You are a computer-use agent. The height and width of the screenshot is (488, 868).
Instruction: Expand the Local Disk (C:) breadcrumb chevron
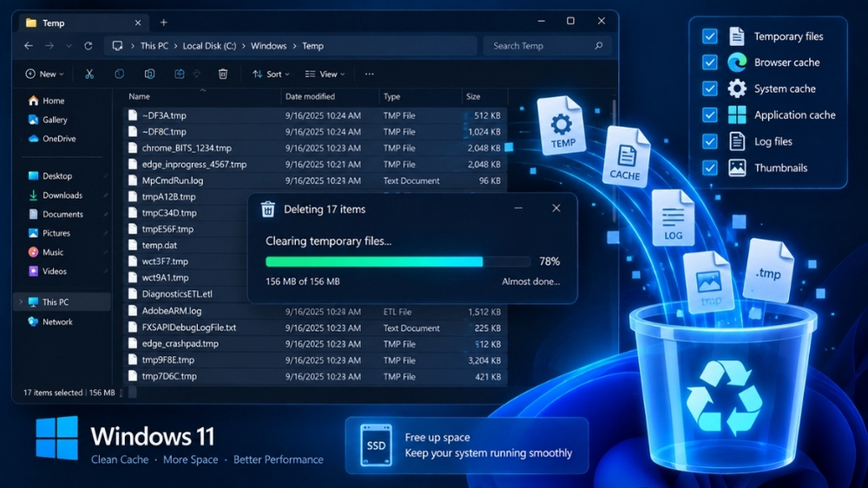(x=244, y=46)
